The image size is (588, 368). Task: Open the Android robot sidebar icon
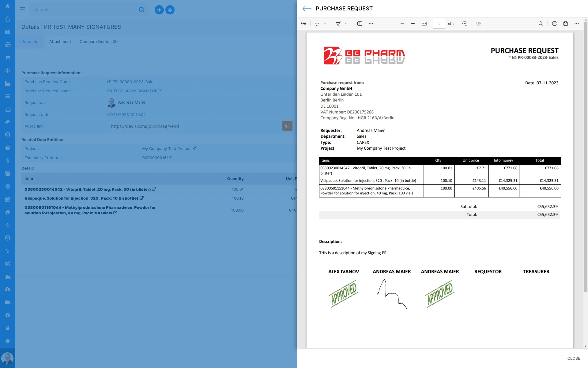coord(8,341)
